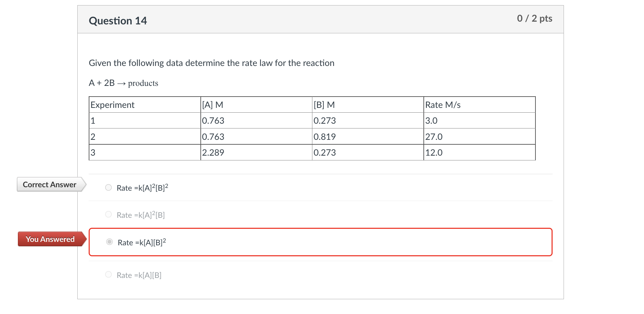Click the cell containing 0.763 in row 1

213,121
